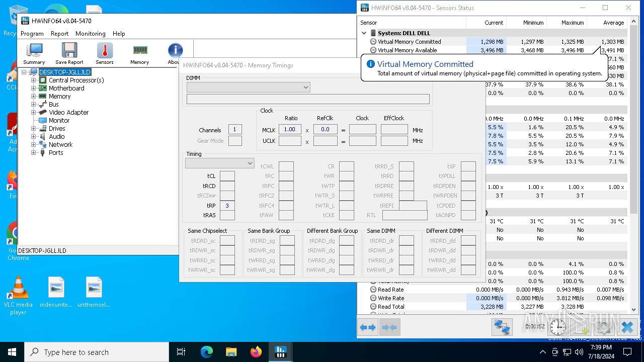The image size is (644, 362).
Task: Click the Video Adapter card icon
Action: coord(43,112)
